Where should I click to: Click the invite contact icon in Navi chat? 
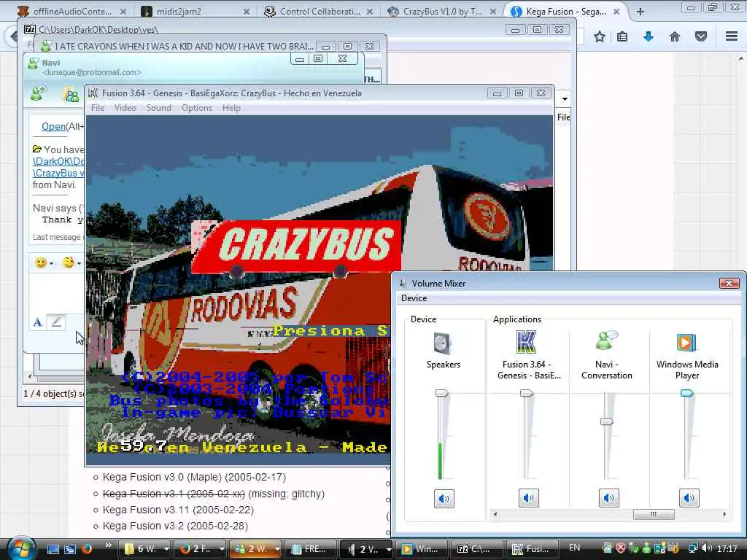tap(38, 93)
